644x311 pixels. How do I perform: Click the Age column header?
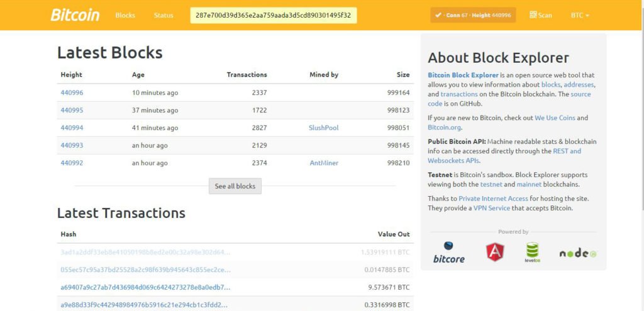tap(138, 75)
